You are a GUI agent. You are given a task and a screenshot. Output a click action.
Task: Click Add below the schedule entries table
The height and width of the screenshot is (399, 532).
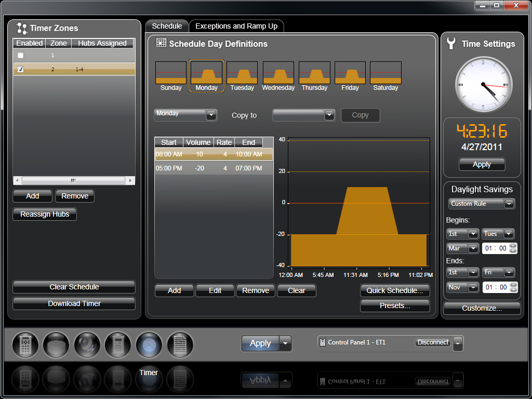[x=175, y=291]
